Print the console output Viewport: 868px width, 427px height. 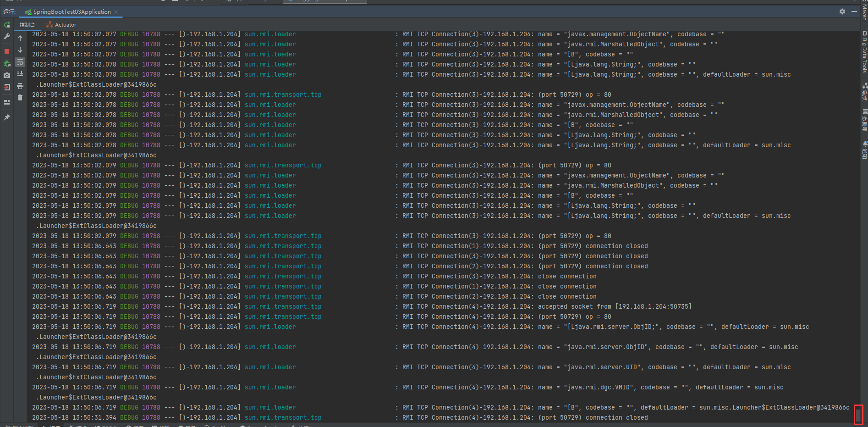click(x=20, y=86)
